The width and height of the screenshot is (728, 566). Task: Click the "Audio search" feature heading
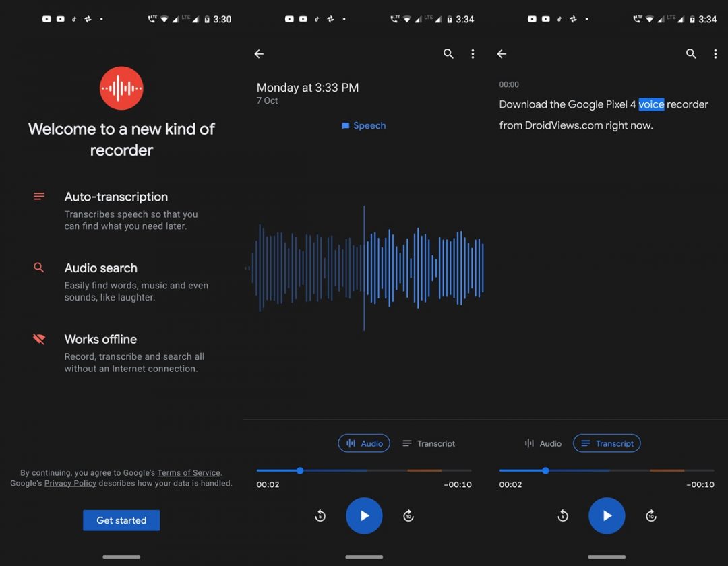pos(100,268)
